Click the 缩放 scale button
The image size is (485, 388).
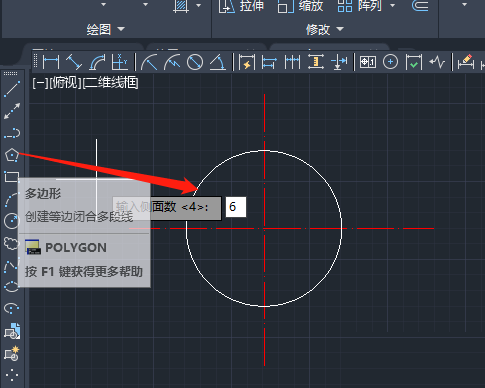point(300,6)
